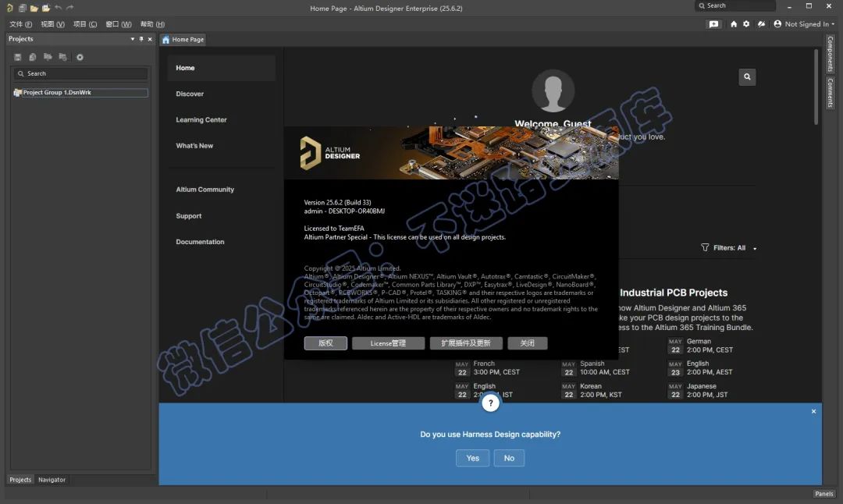Click the License管理 button

[388, 343]
